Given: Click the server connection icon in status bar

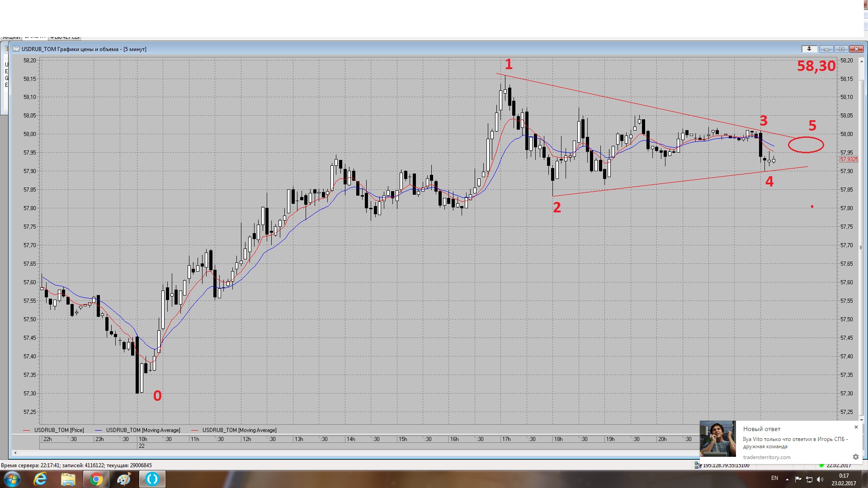Looking at the screenshot, I should pyautogui.click(x=698, y=465).
